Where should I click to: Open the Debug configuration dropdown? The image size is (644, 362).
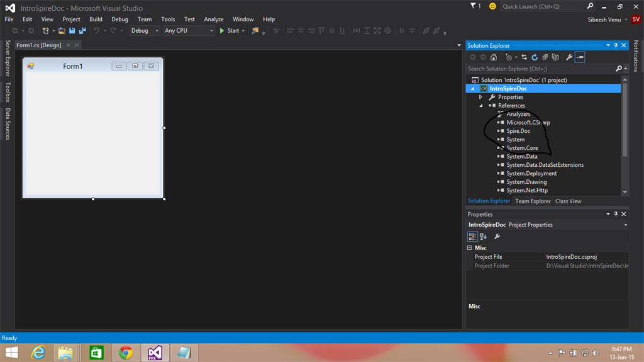(144, 30)
